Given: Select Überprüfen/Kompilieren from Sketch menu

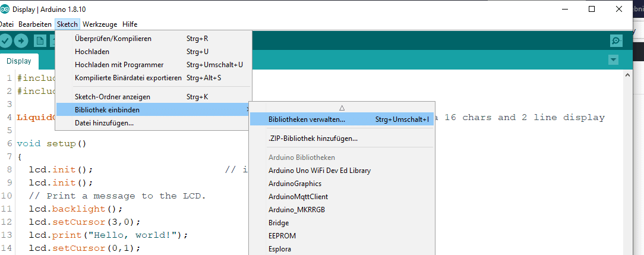Looking at the screenshot, I should click(x=113, y=39).
